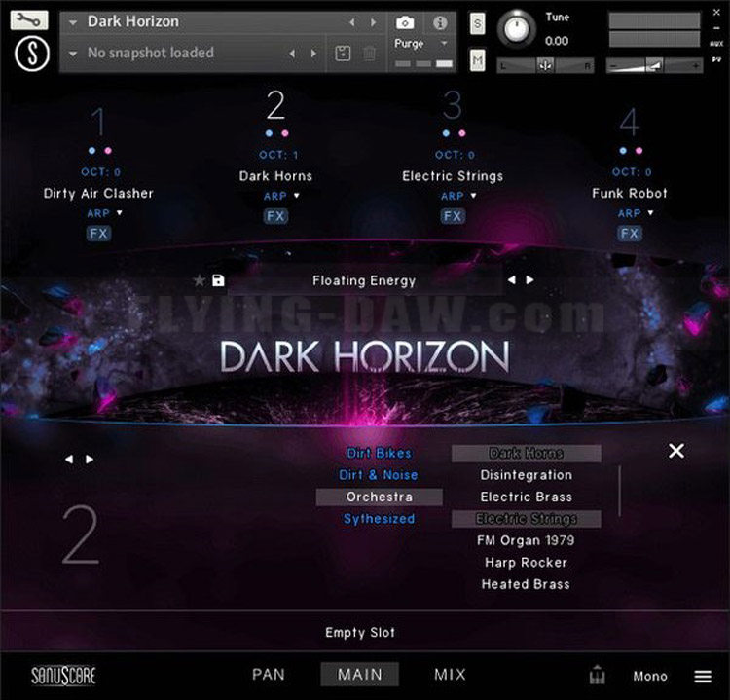This screenshot has height=700, width=730.
Task: Expand the Dark Horizon instrument dropdown
Action: (x=73, y=22)
